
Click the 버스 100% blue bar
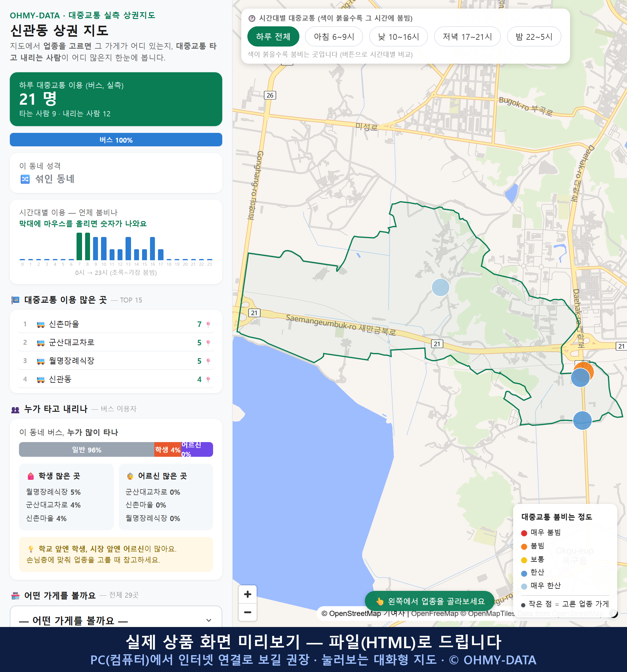coord(116,140)
